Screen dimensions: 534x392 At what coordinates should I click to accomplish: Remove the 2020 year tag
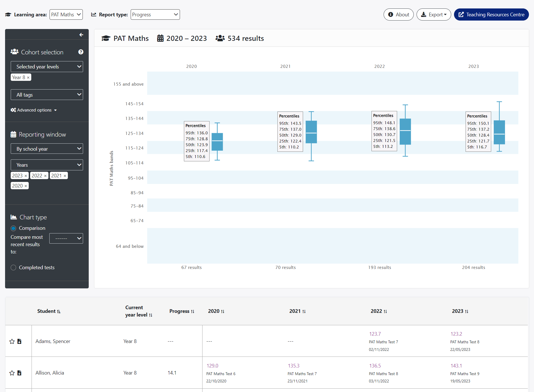[26, 186]
